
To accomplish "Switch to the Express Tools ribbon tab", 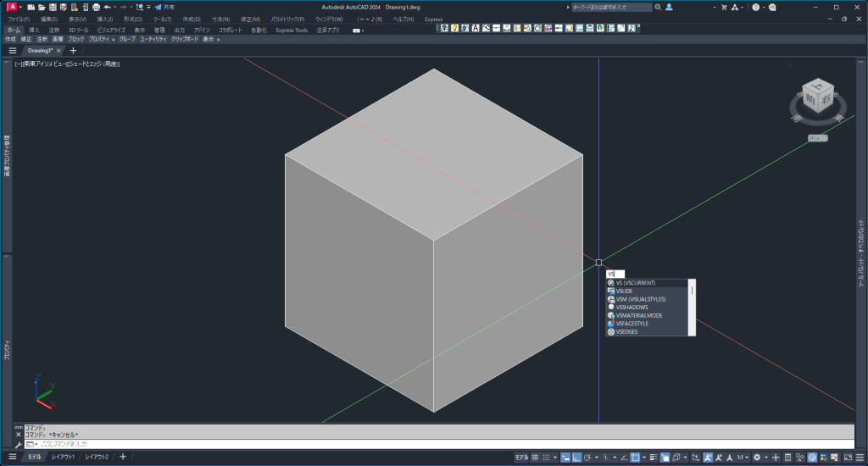I will [292, 30].
